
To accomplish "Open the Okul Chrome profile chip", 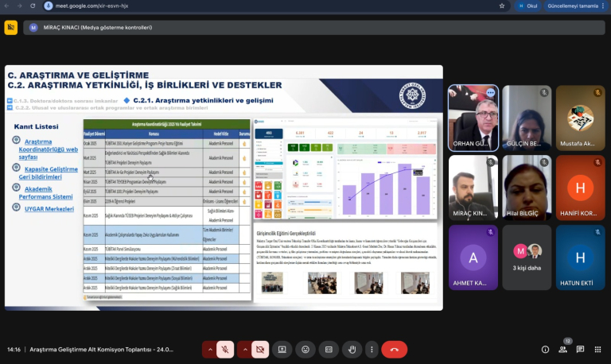I will 527,6.
